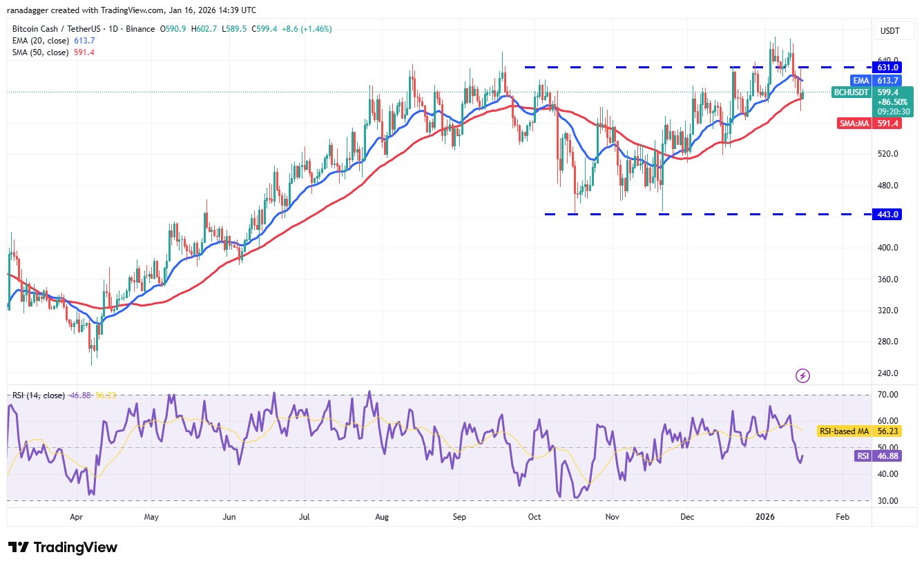
Task: Select the EMA (20, close) legend entry
Action: point(41,41)
